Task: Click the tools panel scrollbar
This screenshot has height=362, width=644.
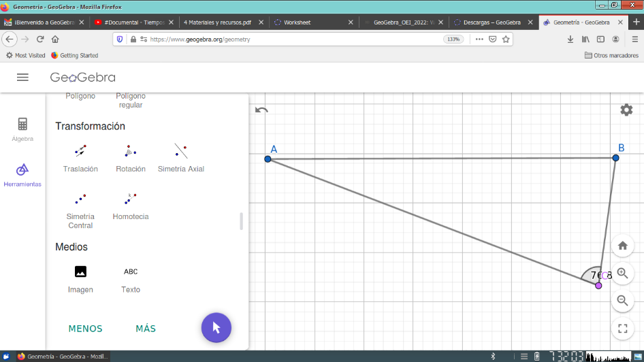Action: pyautogui.click(x=241, y=221)
